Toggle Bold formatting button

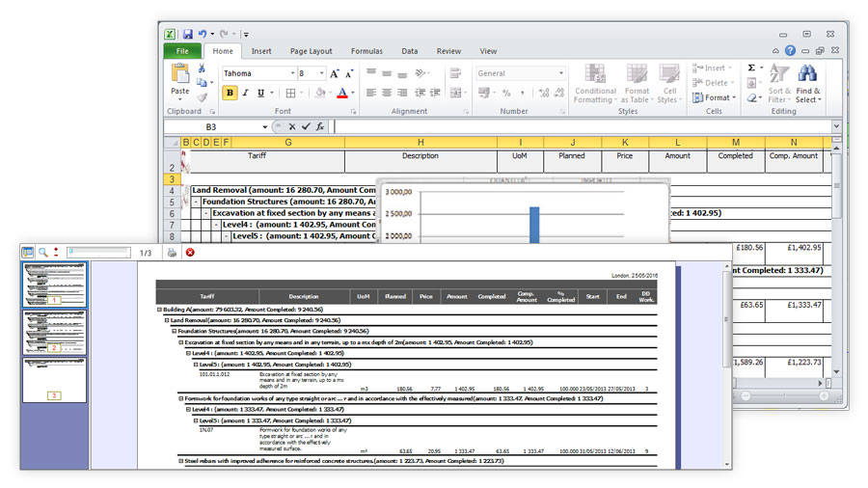tap(230, 93)
